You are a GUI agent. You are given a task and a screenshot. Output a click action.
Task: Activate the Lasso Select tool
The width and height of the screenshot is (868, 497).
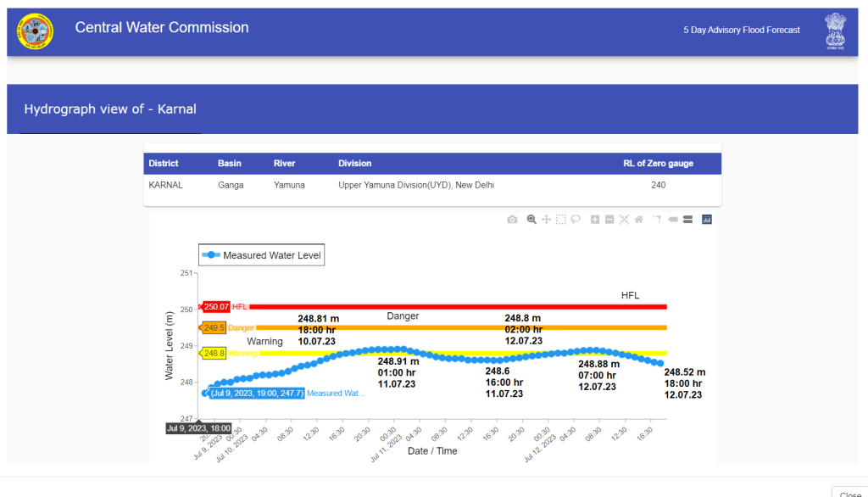(575, 220)
